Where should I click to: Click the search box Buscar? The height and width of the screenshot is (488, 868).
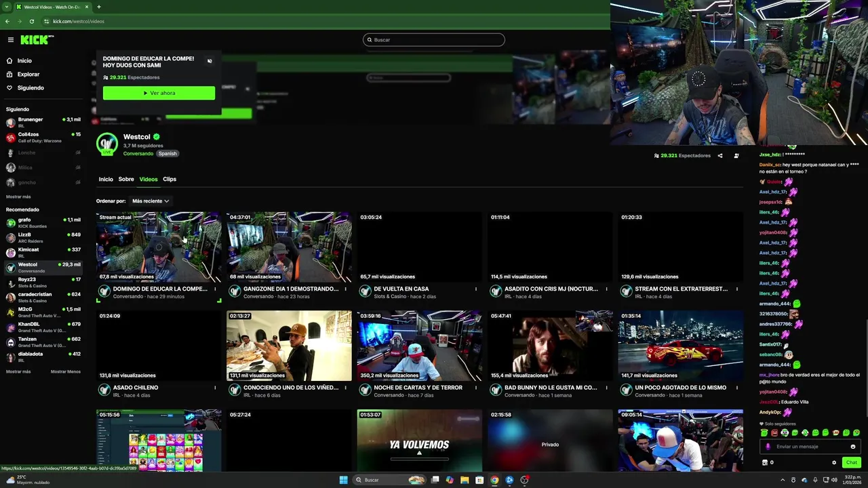click(x=434, y=40)
